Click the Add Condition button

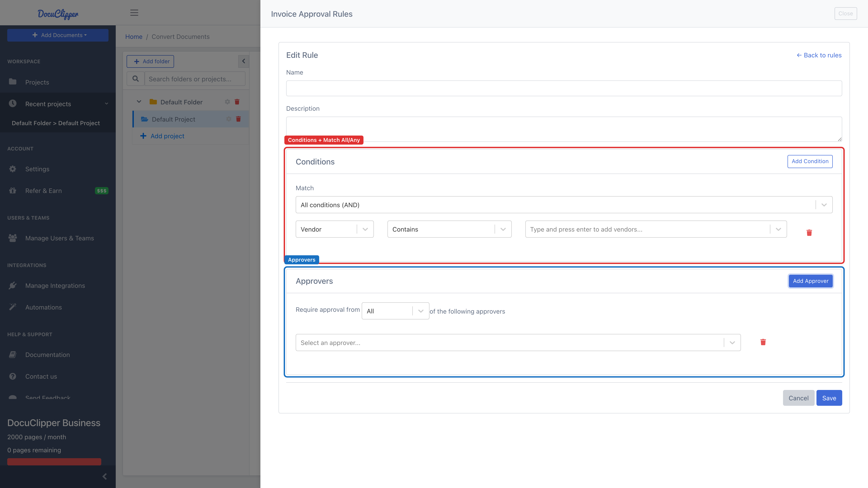click(810, 161)
